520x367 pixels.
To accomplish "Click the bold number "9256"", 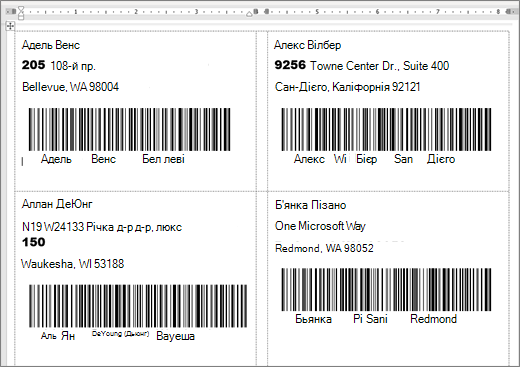I will tap(290, 65).
